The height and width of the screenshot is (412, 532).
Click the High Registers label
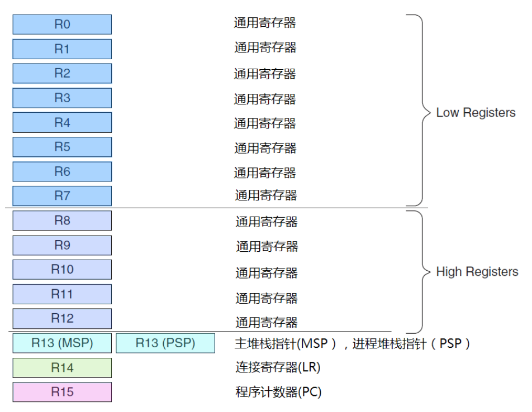click(477, 272)
